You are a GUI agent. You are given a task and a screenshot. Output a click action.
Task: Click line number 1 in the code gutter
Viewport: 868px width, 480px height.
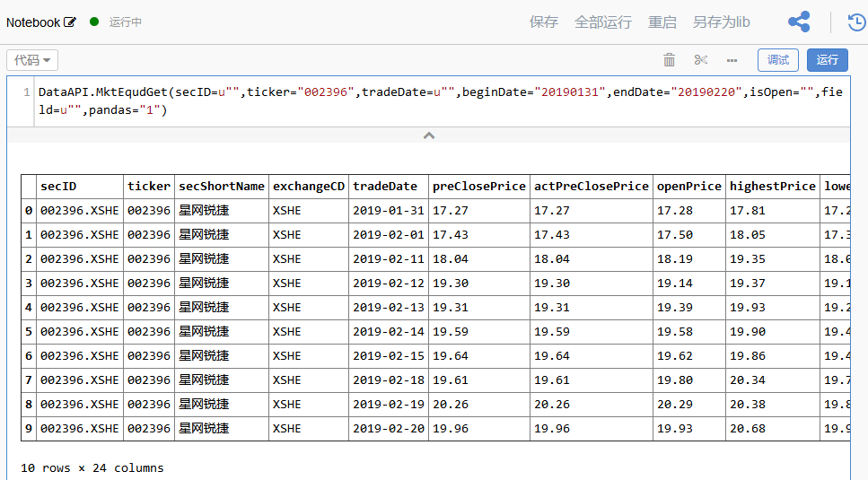26,92
